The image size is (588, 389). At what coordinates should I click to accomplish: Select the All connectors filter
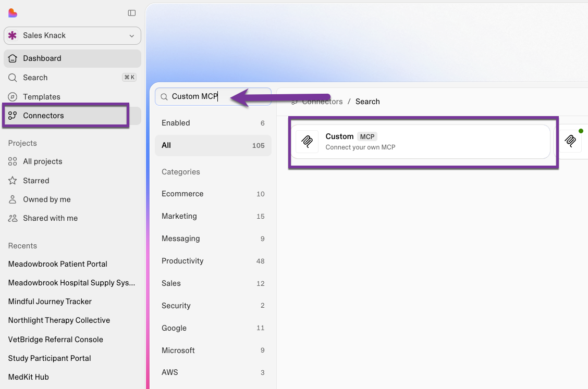[213, 145]
